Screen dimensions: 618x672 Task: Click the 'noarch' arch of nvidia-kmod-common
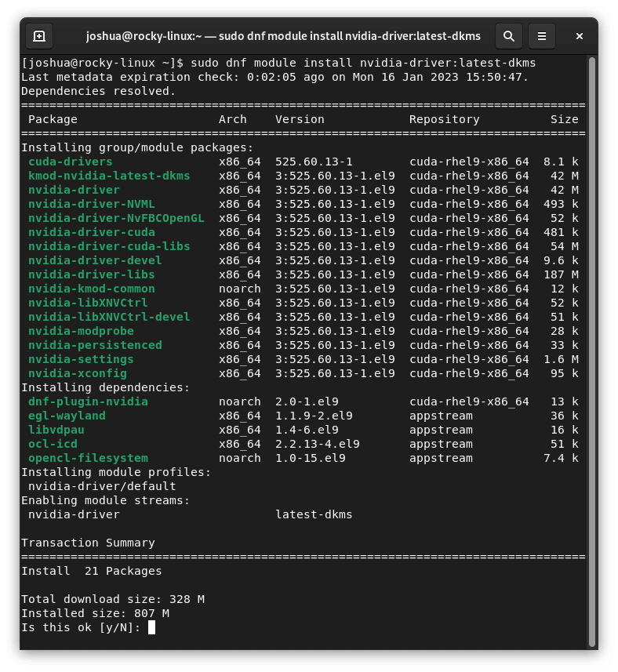pyautogui.click(x=239, y=289)
